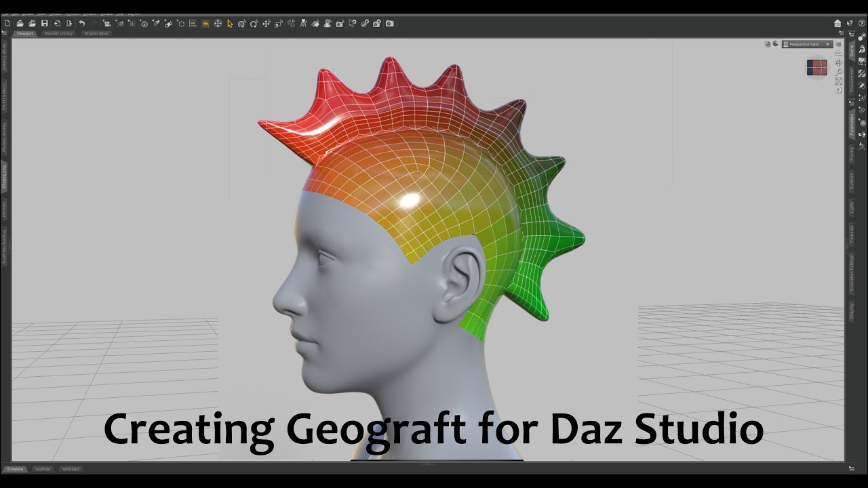Open the Content Library left pane tab
868x488 pixels.
pyautogui.click(x=4, y=95)
